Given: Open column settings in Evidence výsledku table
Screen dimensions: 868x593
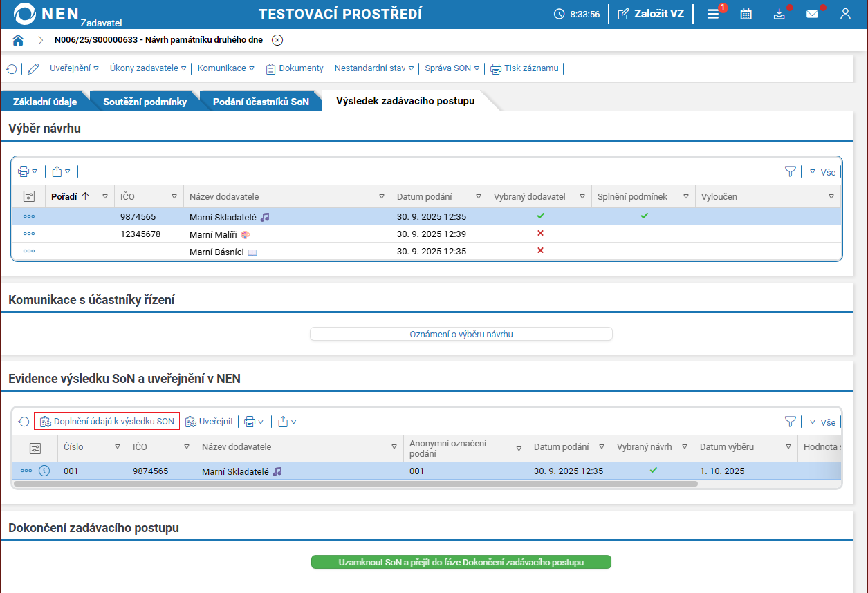Looking at the screenshot, I should (x=35, y=448).
